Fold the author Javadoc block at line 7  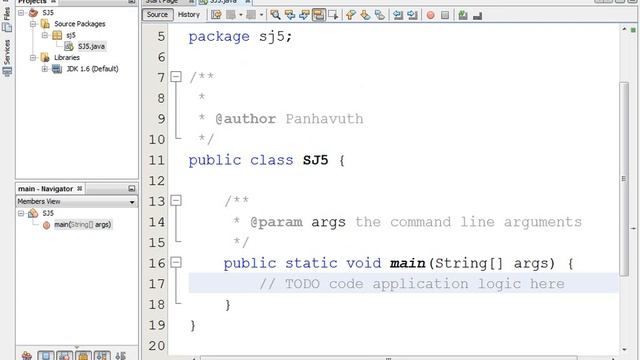176,76
